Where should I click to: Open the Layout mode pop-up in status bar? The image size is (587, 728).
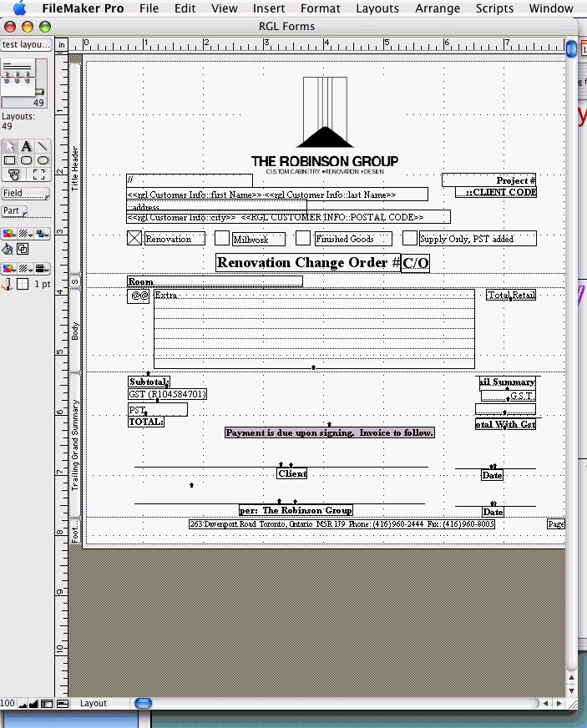(99, 704)
